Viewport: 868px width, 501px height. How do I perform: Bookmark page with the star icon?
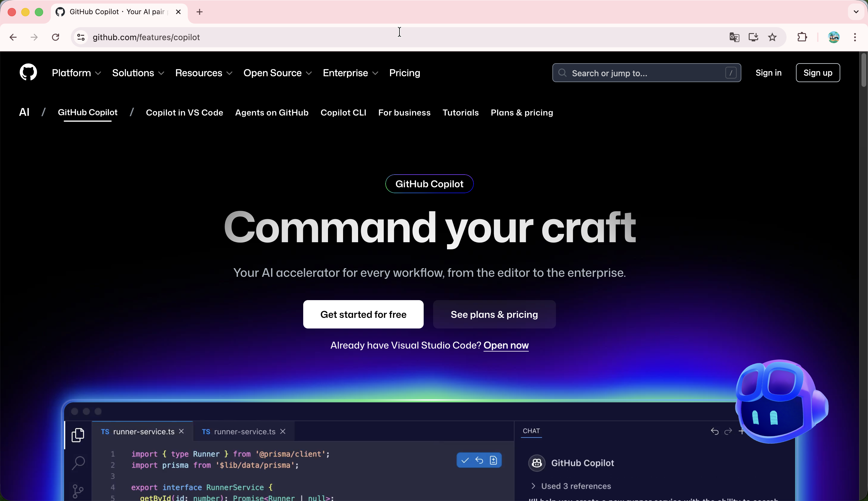pyautogui.click(x=772, y=37)
